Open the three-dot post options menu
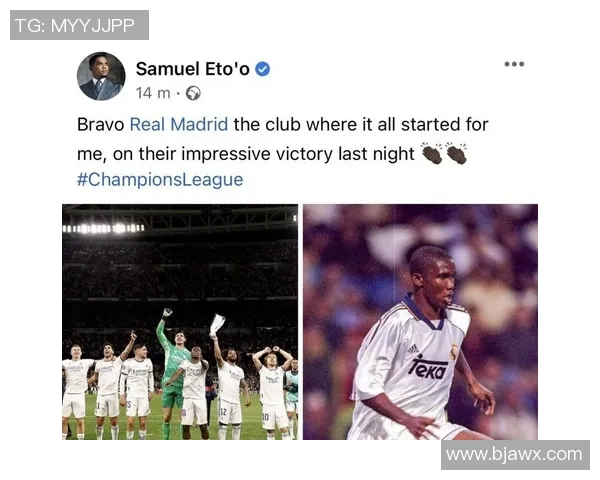The width and height of the screenshot is (600, 480). tap(514, 64)
